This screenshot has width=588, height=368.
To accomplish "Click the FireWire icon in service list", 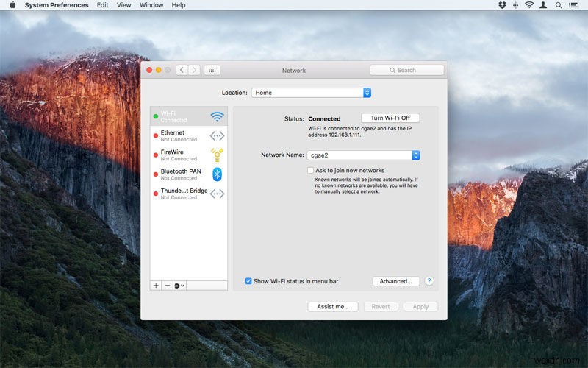I will click(x=217, y=155).
